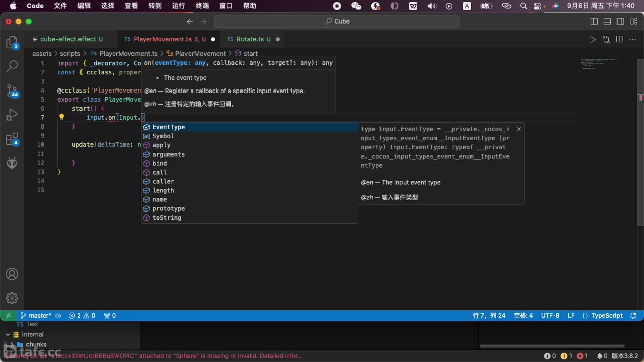Click the editor vertical scrollbar
This screenshot has height=362, width=644.
pyautogui.click(x=640, y=142)
